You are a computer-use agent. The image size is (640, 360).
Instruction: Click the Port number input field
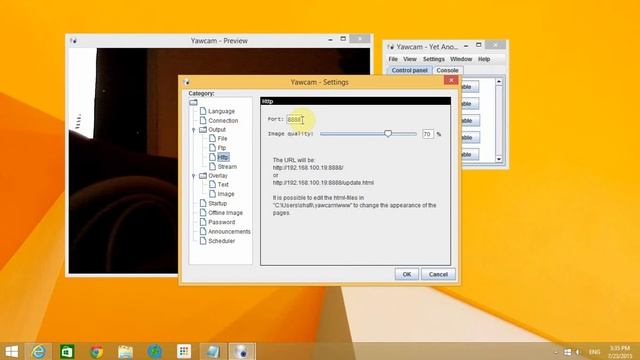(295, 120)
